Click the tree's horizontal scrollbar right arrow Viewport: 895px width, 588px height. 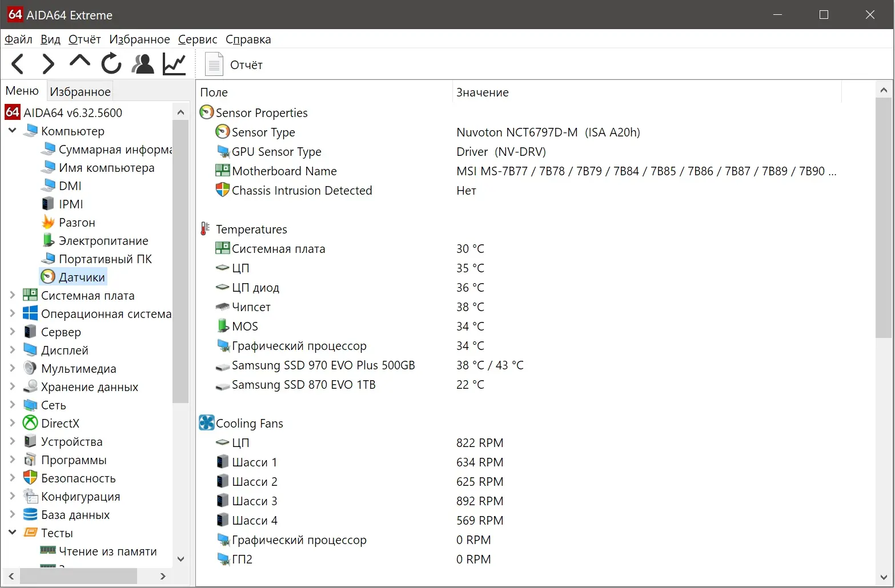[163, 576]
